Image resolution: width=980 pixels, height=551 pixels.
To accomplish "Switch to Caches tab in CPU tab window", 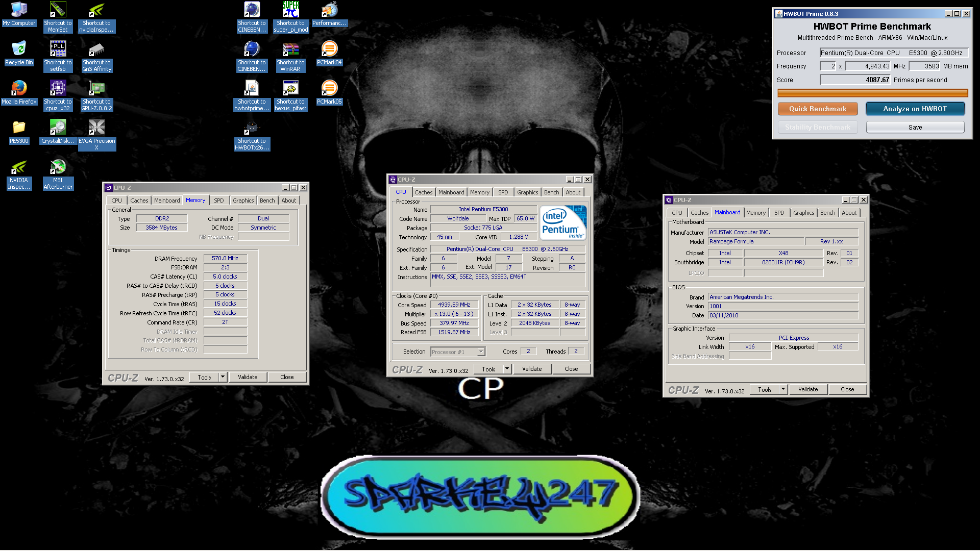I will tap(423, 192).
